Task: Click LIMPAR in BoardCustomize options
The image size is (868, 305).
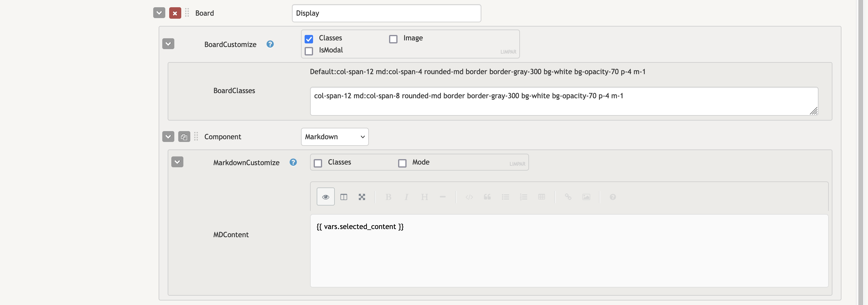Action: (508, 52)
